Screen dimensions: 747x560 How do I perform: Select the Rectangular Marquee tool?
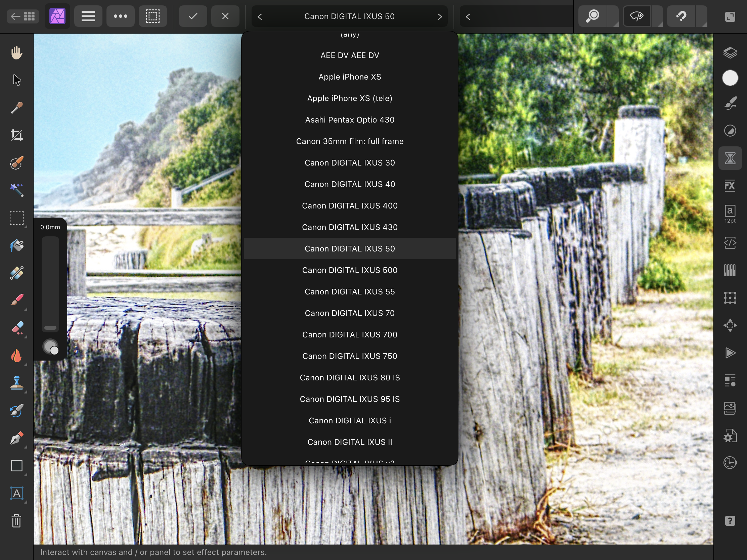coord(16,218)
